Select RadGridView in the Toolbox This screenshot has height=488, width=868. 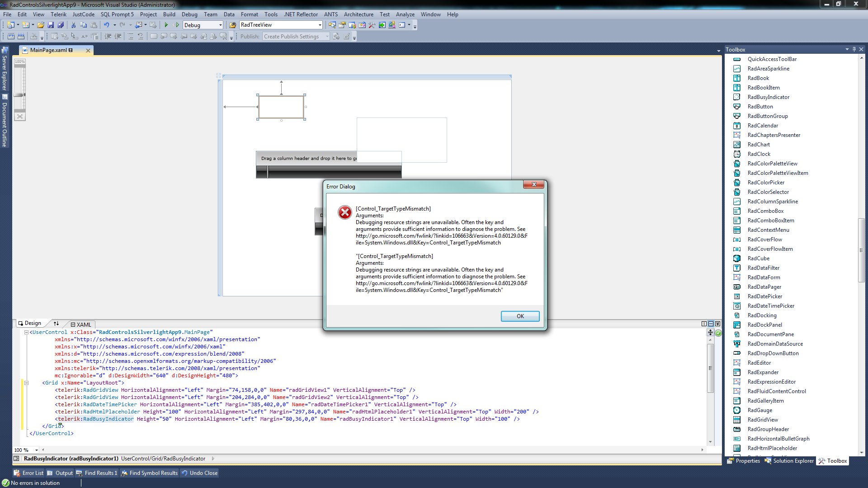coord(763,420)
